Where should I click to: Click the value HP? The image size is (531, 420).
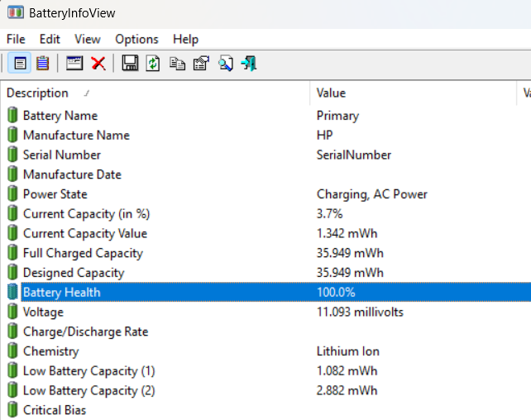(325, 136)
